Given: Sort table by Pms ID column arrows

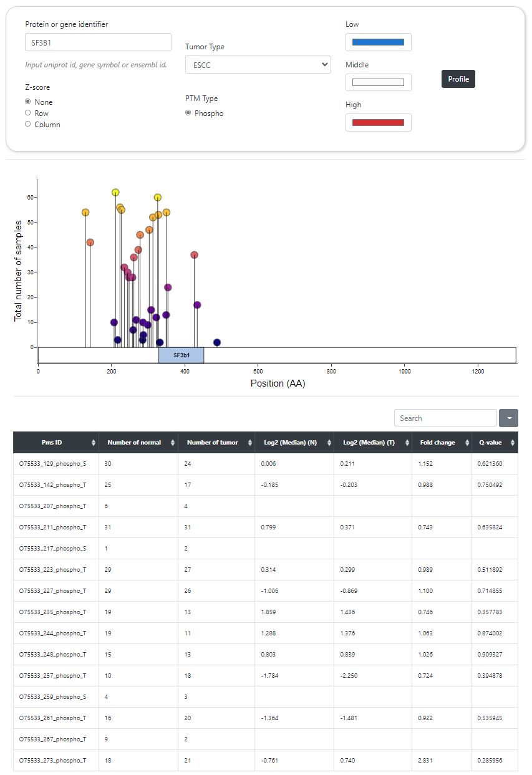Looking at the screenshot, I should [x=94, y=443].
